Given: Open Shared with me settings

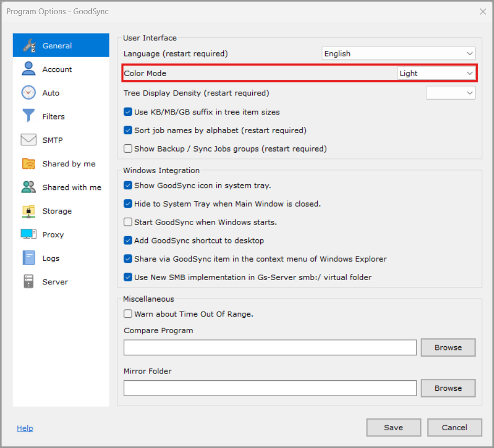Looking at the screenshot, I should (x=61, y=187).
